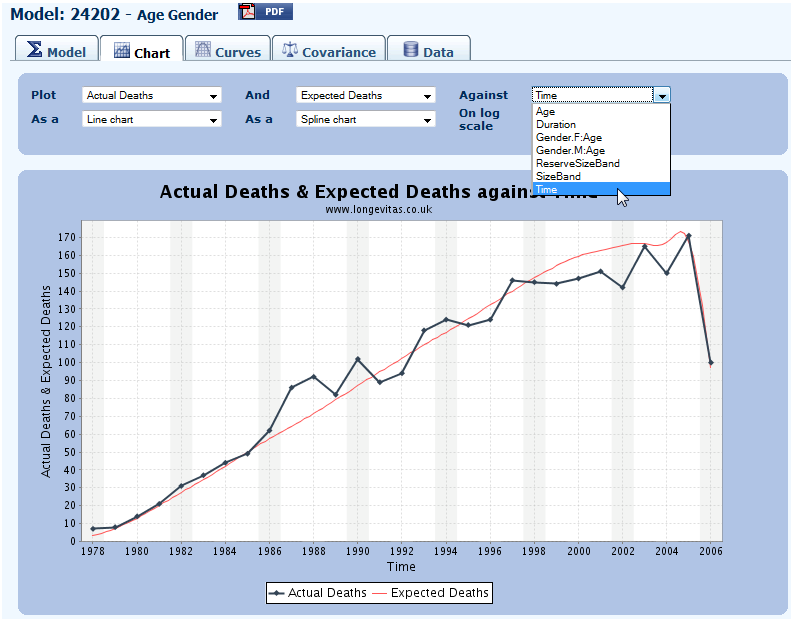Open the Covariance tab

[x=329, y=49]
